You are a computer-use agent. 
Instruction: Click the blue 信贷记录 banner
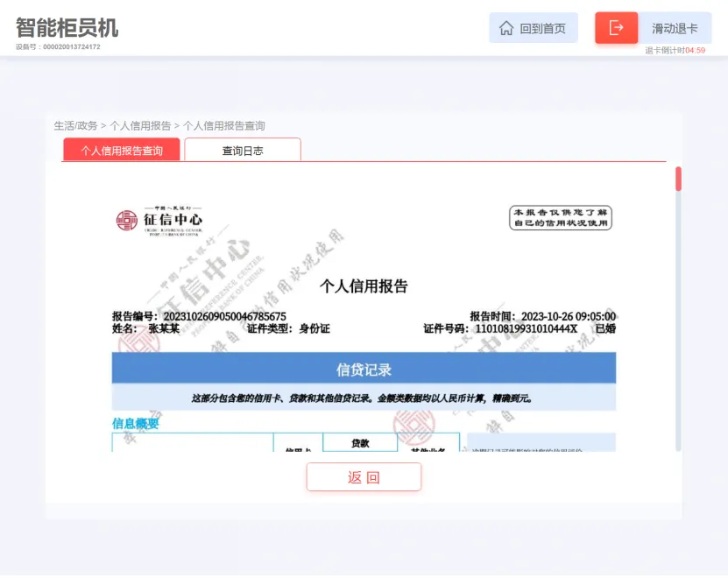(x=364, y=369)
